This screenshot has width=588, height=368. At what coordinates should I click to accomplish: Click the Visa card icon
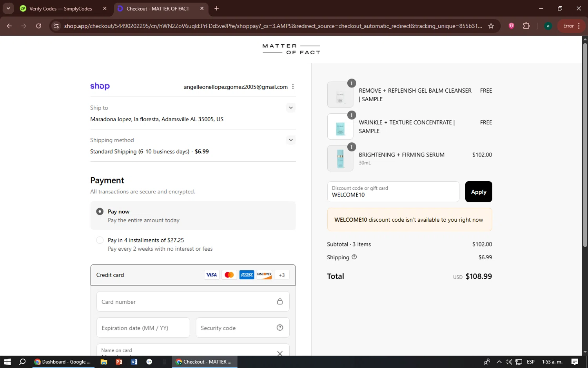[212, 275]
